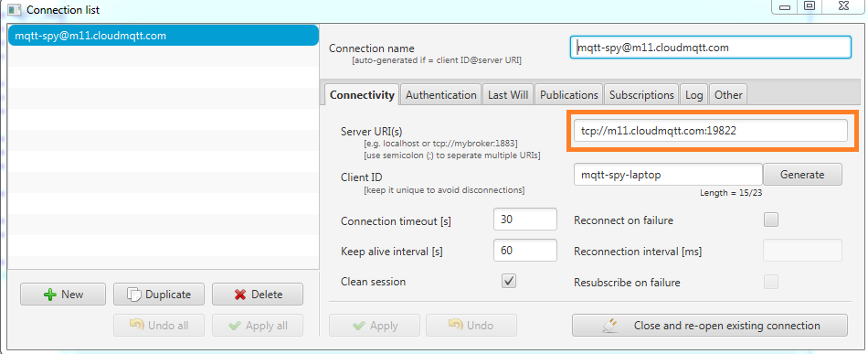Click the red X Delete icon
The image size is (868, 354).
point(239,295)
